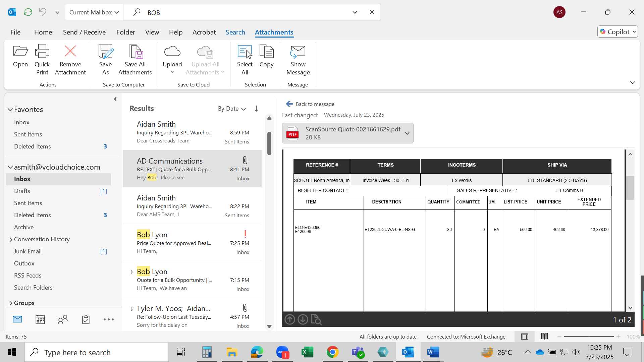The width and height of the screenshot is (644, 362).
Task: Customize Quick Access Toolbar dropdown
Action: tap(57, 12)
